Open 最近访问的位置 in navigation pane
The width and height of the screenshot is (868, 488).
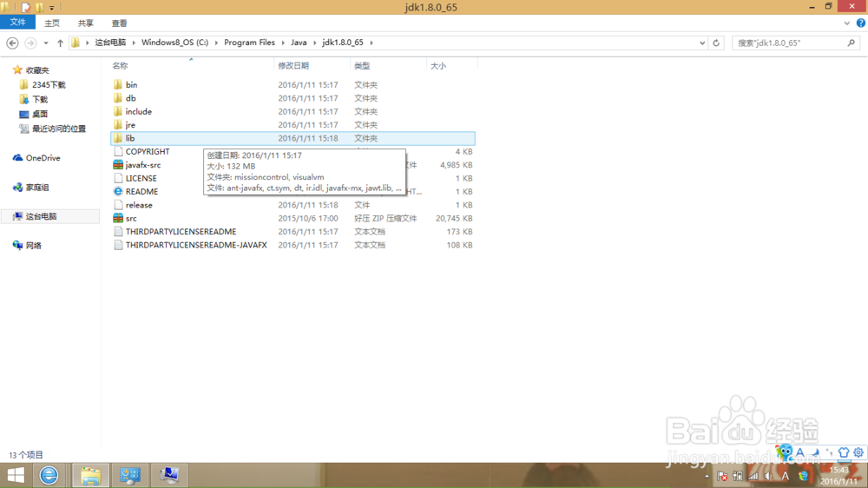coord(59,129)
